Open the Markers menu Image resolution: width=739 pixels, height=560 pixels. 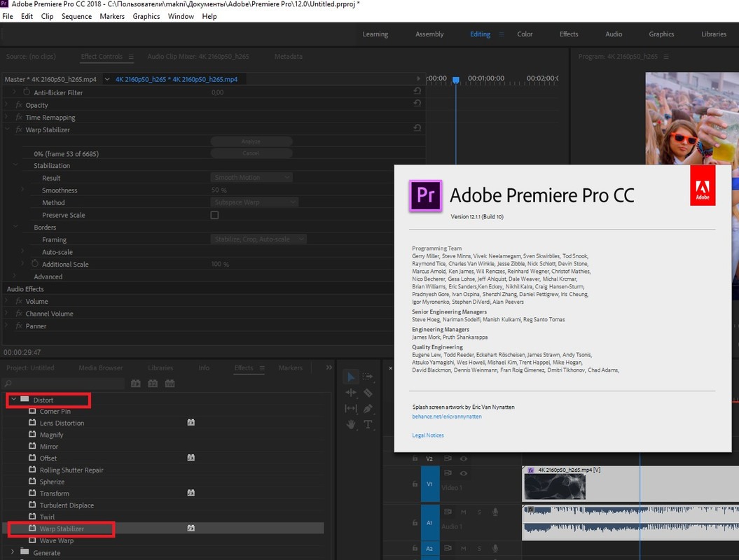[112, 17]
